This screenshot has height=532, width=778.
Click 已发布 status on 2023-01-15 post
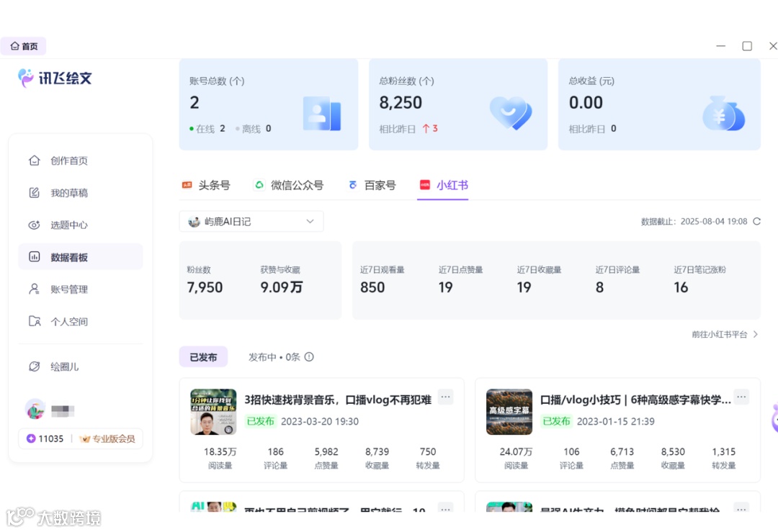click(x=556, y=421)
